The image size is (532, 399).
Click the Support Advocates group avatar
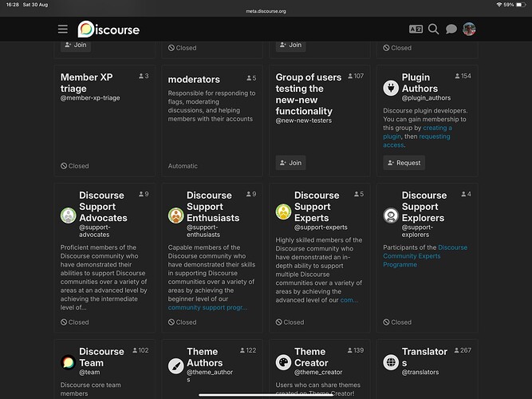click(x=69, y=215)
